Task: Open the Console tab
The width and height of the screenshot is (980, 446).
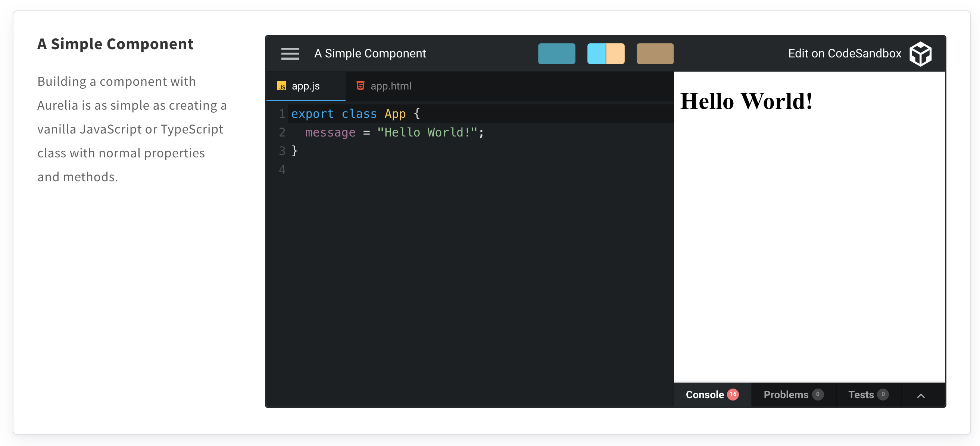Action: point(705,395)
